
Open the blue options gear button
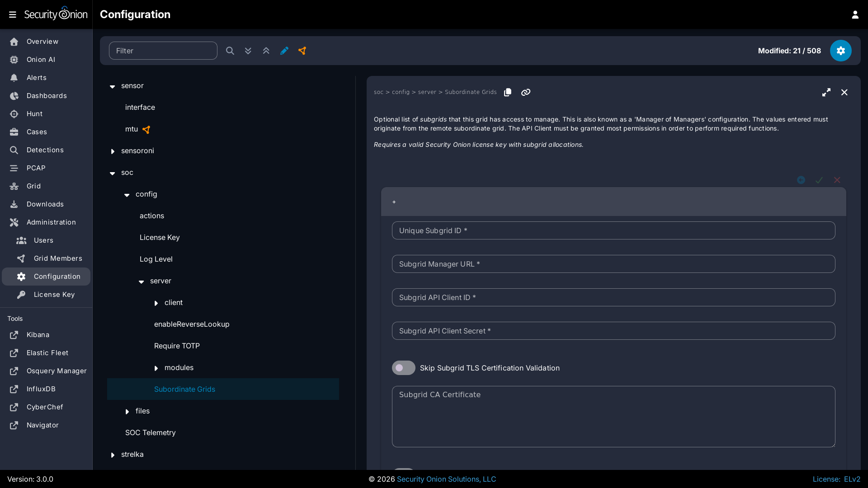[x=840, y=51]
